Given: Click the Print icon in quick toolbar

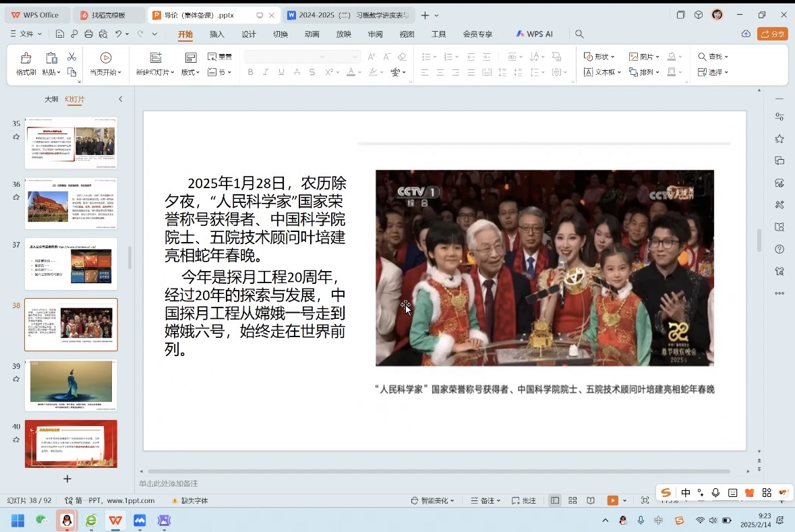Looking at the screenshot, I should (x=88, y=34).
